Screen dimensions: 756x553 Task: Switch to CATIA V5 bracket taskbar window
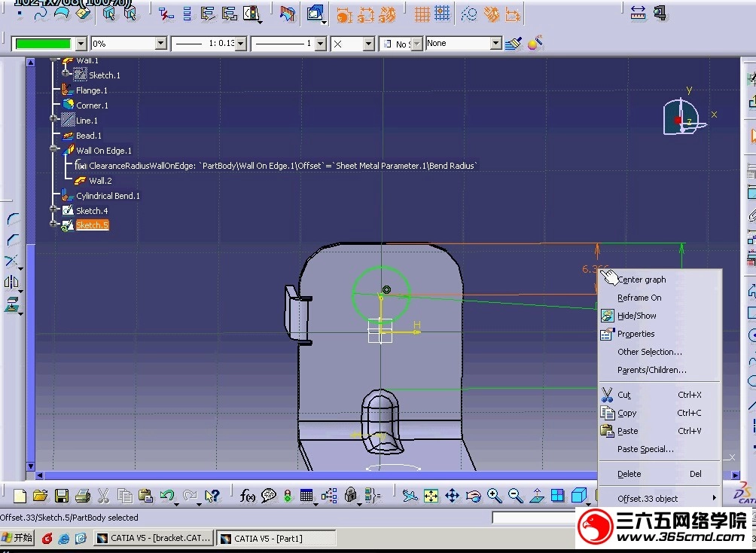click(x=154, y=538)
